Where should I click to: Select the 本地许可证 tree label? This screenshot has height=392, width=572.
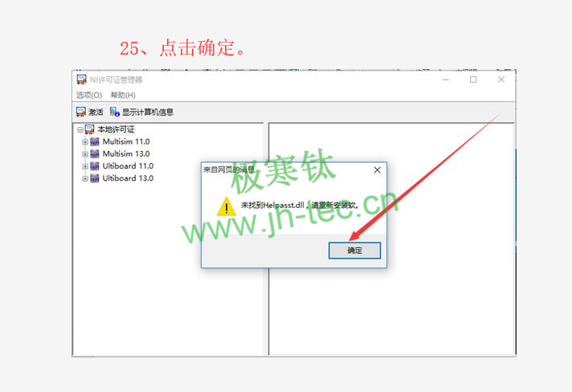[x=116, y=129]
